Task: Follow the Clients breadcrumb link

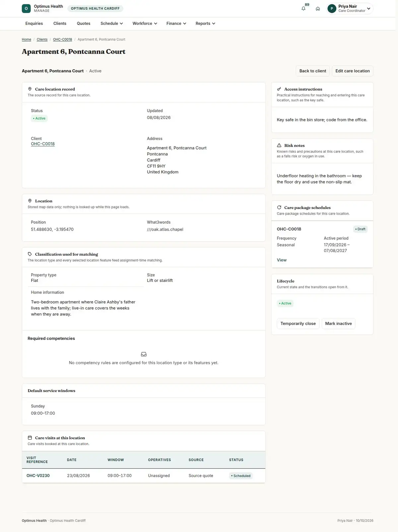Action: point(42,39)
